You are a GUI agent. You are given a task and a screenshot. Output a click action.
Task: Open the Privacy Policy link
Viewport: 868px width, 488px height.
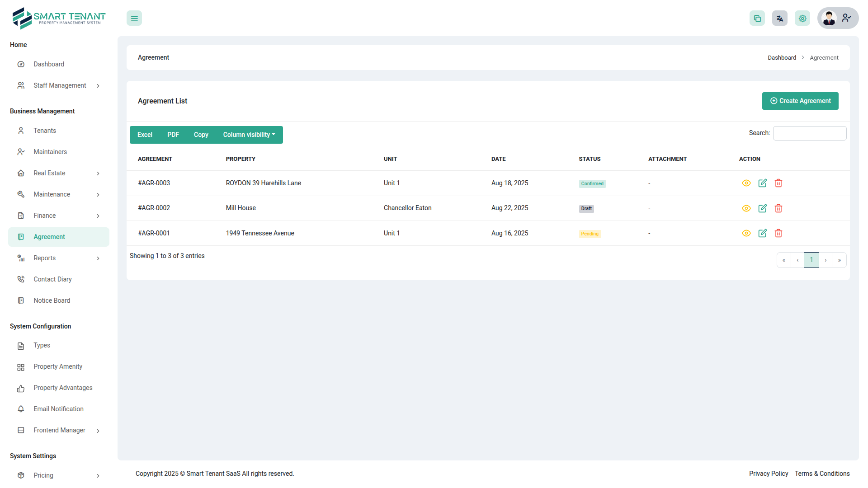point(769,474)
